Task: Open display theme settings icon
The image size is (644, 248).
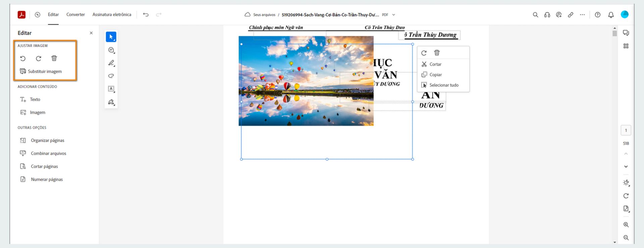Action: point(626,183)
